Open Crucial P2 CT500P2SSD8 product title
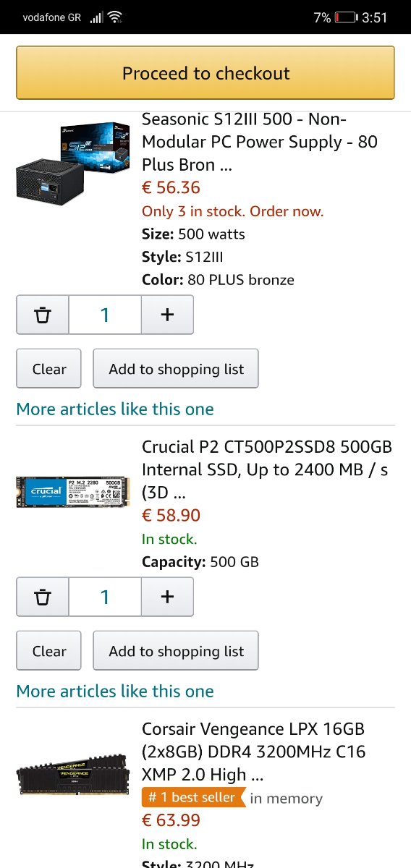 [x=265, y=469]
